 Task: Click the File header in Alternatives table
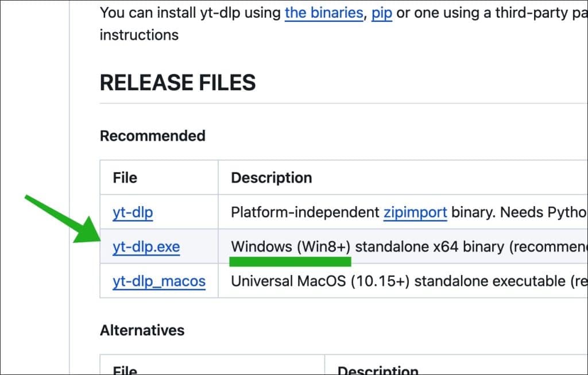click(x=125, y=369)
